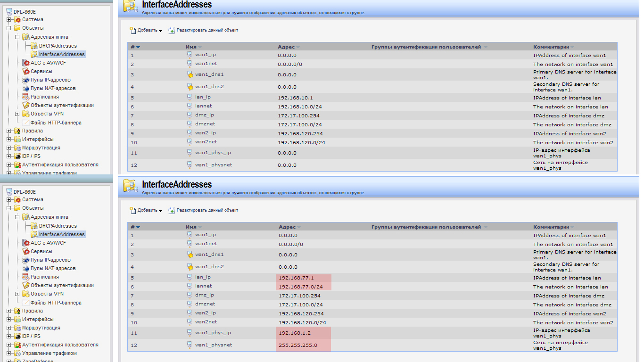Open lannet link in the upper table
The width and height of the screenshot is (644, 362).
tap(204, 106)
